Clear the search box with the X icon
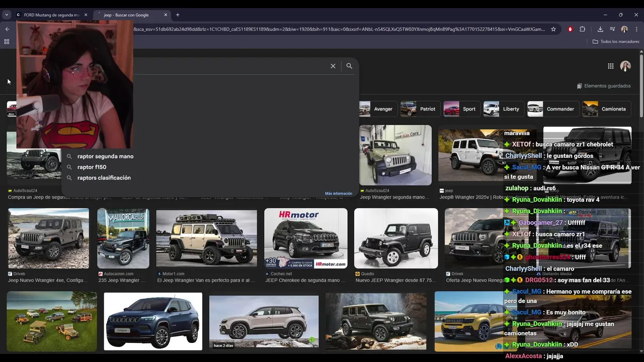Image resolution: width=644 pixels, height=362 pixels. pyautogui.click(x=333, y=66)
